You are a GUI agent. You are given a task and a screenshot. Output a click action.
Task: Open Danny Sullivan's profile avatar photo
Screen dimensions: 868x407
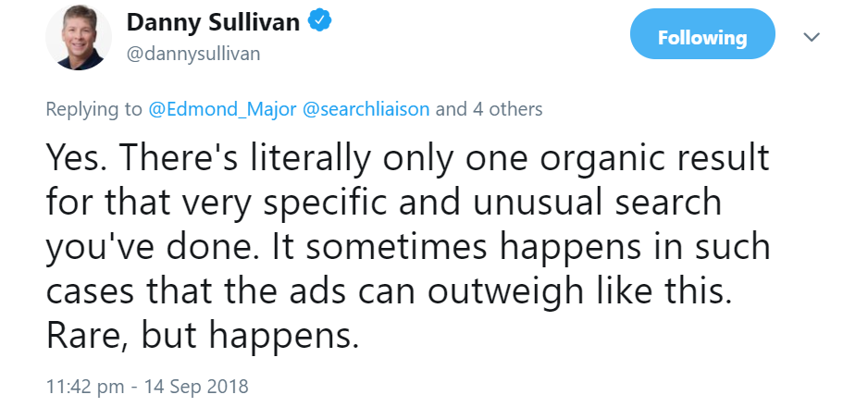click(x=79, y=37)
